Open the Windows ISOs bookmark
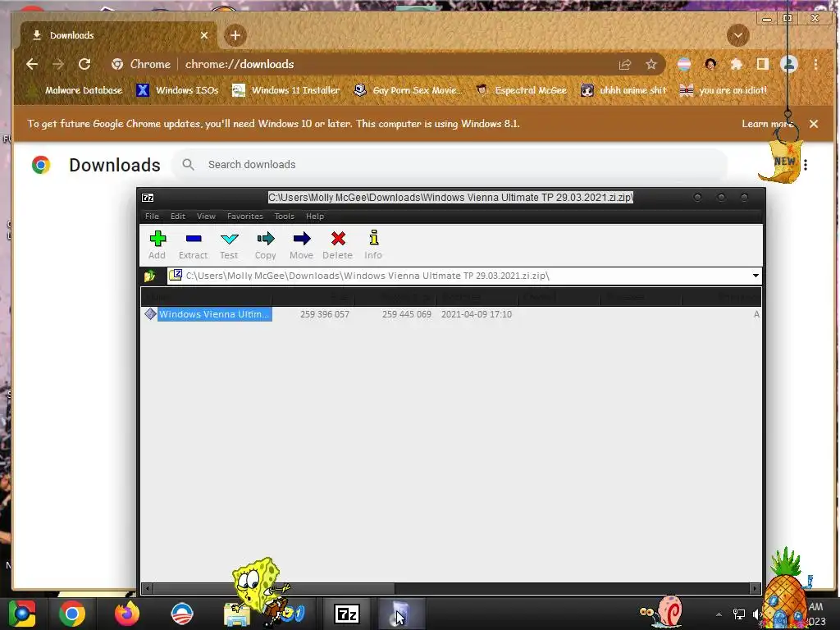Image resolution: width=840 pixels, height=630 pixels. tap(177, 90)
